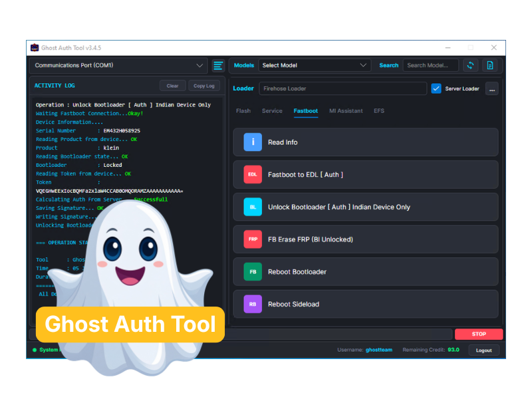This screenshot has height=399, width=532.
Task: Click the document icon beside refresh
Action: pos(490,65)
